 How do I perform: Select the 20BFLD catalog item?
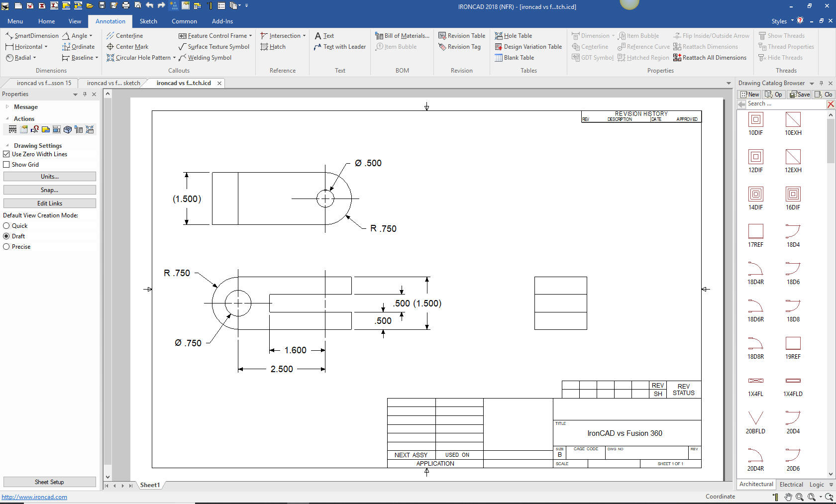(755, 422)
